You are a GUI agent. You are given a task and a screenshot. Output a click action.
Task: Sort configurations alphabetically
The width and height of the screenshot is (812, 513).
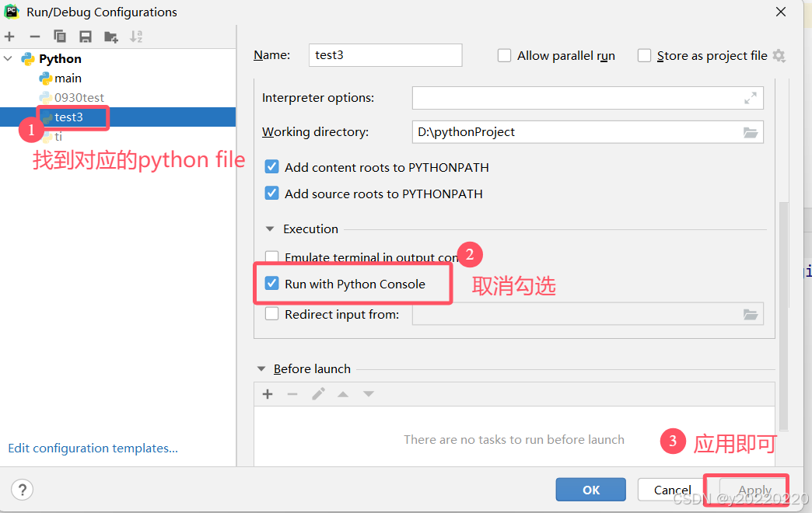[135, 37]
